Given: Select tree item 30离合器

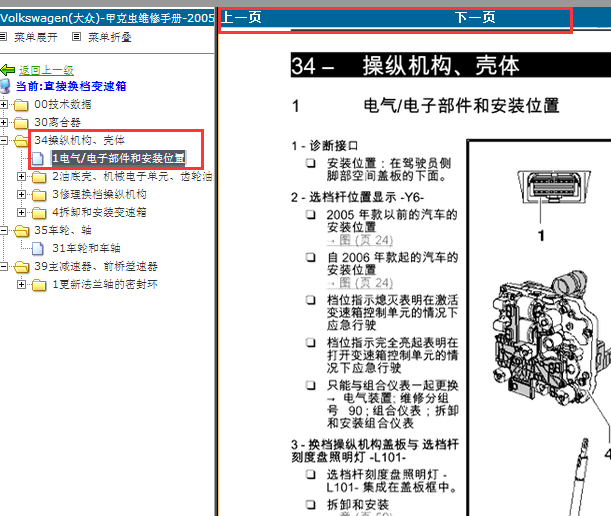Looking at the screenshot, I should [x=58, y=122].
